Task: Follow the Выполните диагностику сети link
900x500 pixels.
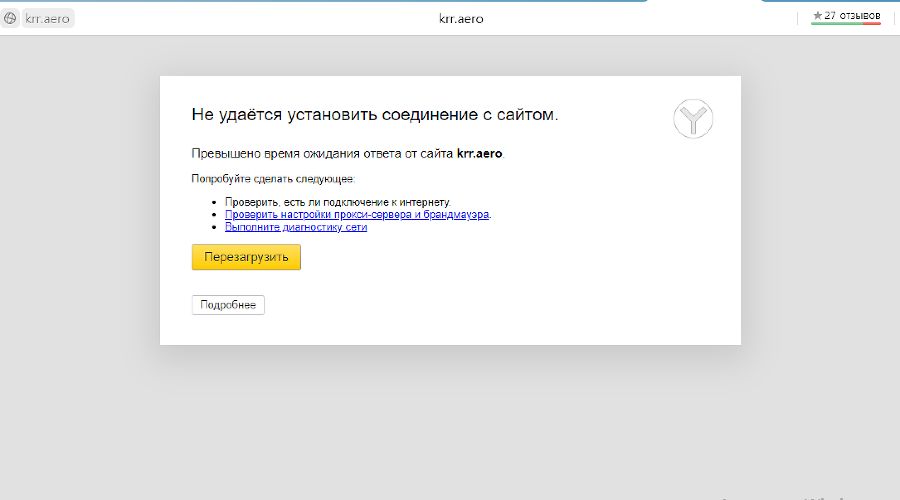Action: pyautogui.click(x=295, y=227)
